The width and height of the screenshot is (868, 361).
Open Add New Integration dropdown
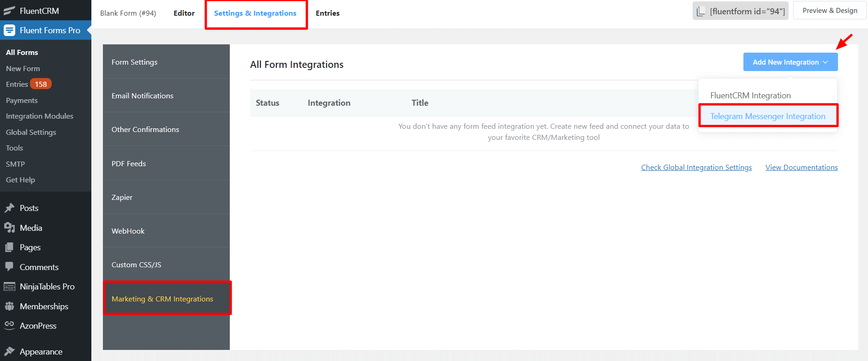790,62
